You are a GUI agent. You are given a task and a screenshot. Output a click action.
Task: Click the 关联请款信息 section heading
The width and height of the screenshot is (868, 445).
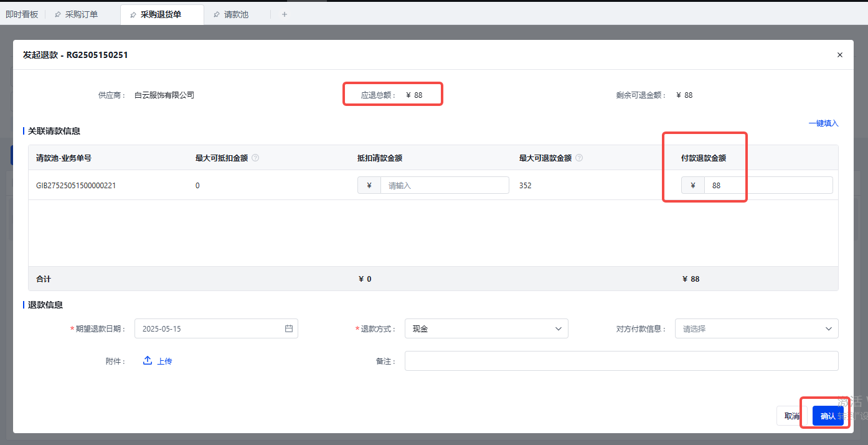(x=54, y=131)
